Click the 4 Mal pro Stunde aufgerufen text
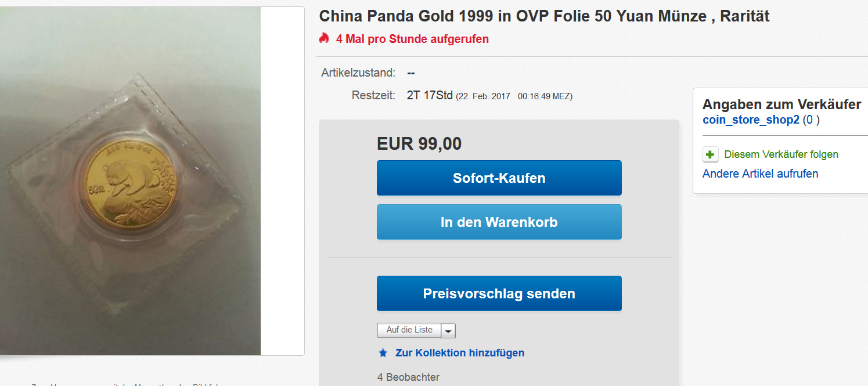The image size is (868, 386). [412, 39]
